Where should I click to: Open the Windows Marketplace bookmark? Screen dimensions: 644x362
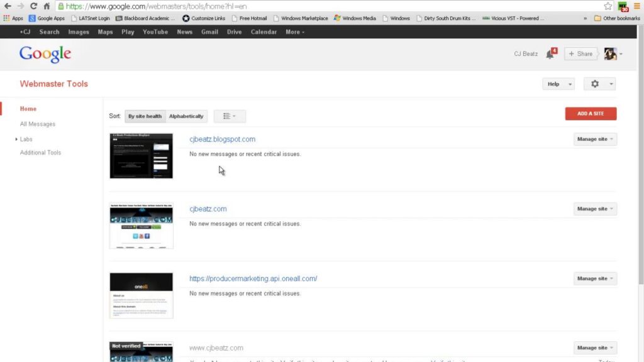[300, 18]
